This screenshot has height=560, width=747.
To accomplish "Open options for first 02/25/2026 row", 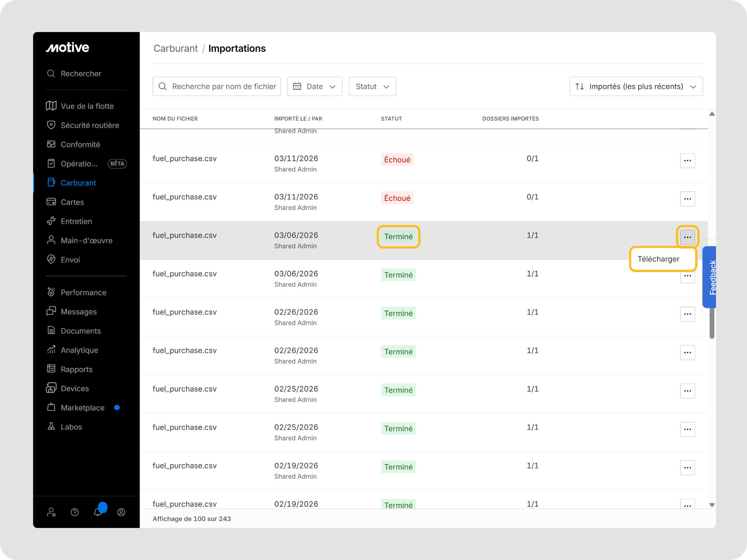I will coord(688,391).
